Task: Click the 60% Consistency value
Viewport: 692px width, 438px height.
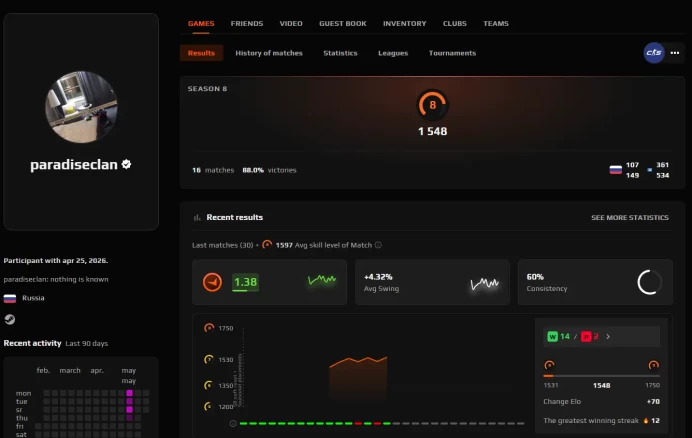Action: point(535,277)
